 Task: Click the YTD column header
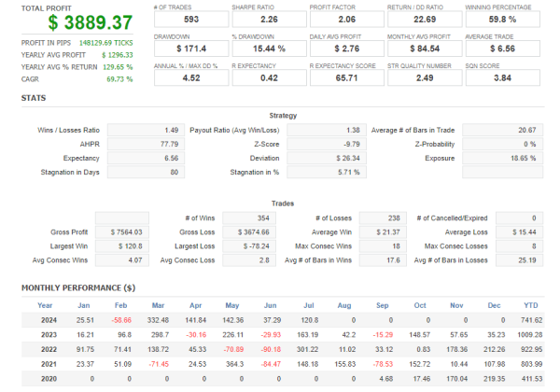(x=531, y=305)
